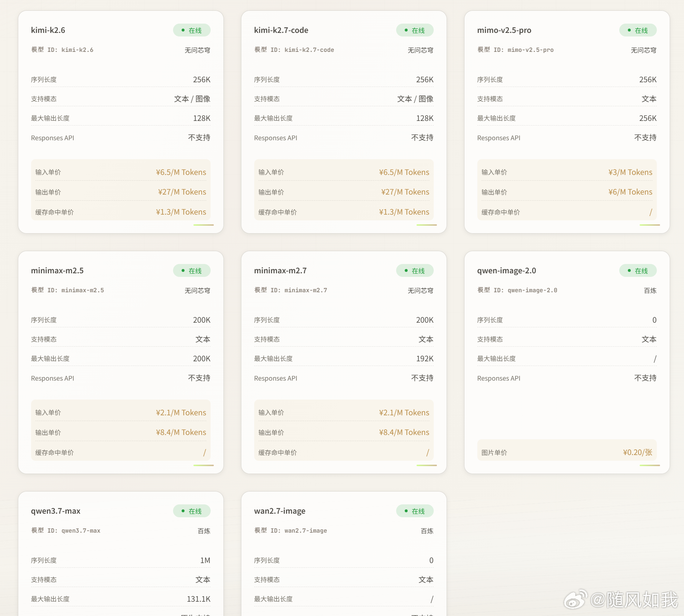
Task: Open the qwen3.7-max card title
Action: 55,511
